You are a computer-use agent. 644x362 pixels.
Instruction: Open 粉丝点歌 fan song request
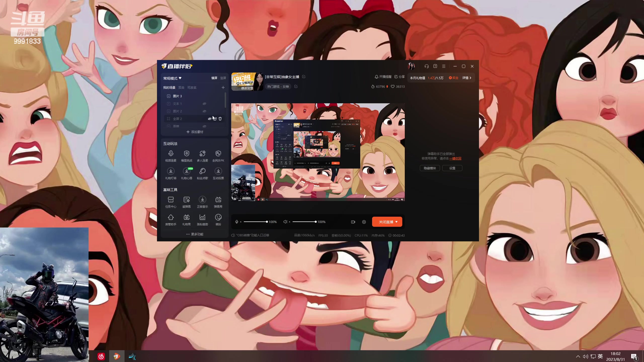[202, 173]
